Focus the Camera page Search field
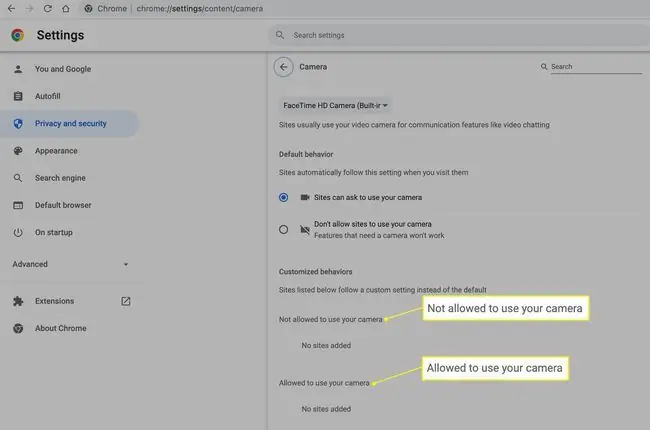 click(596, 67)
